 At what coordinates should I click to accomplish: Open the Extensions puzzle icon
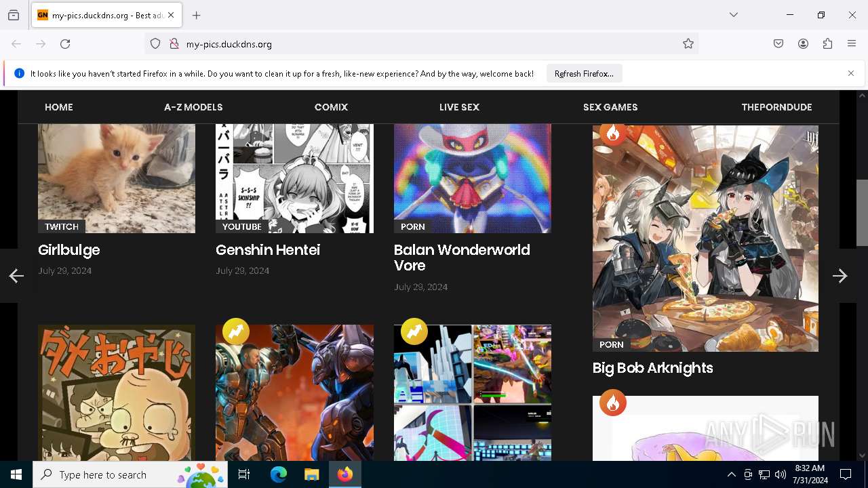(x=827, y=44)
